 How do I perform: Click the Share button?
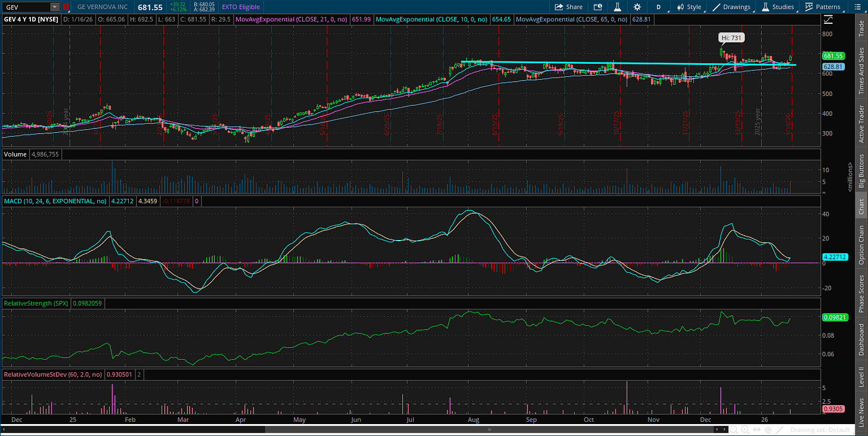568,7
